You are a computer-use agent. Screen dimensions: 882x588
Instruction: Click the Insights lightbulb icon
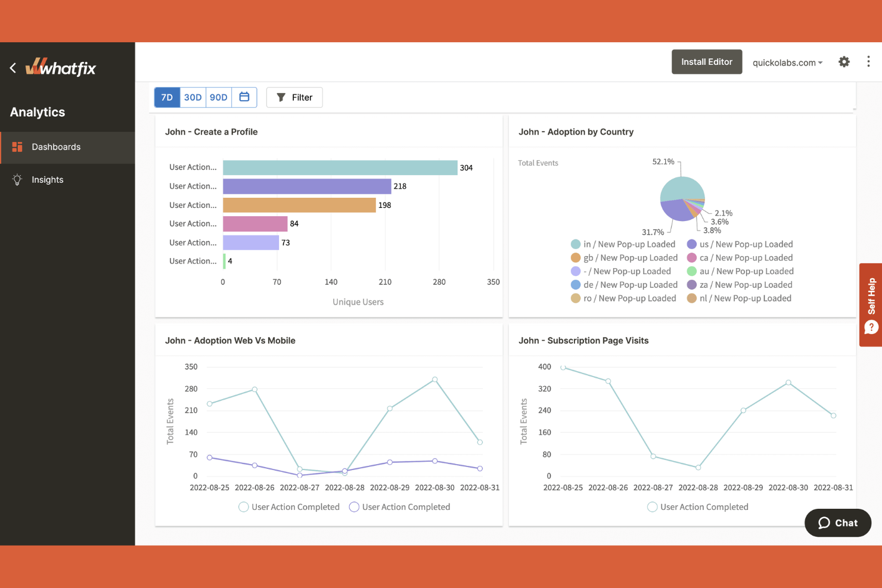point(17,180)
